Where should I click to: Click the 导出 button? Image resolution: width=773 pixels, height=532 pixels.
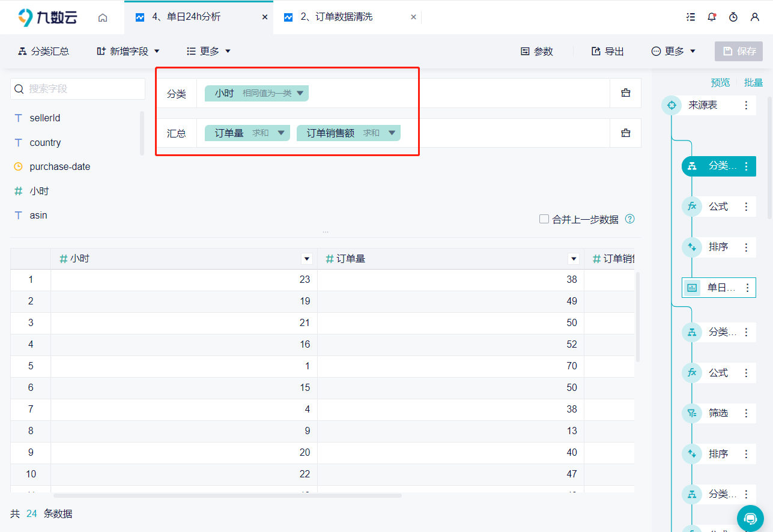[607, 52]
